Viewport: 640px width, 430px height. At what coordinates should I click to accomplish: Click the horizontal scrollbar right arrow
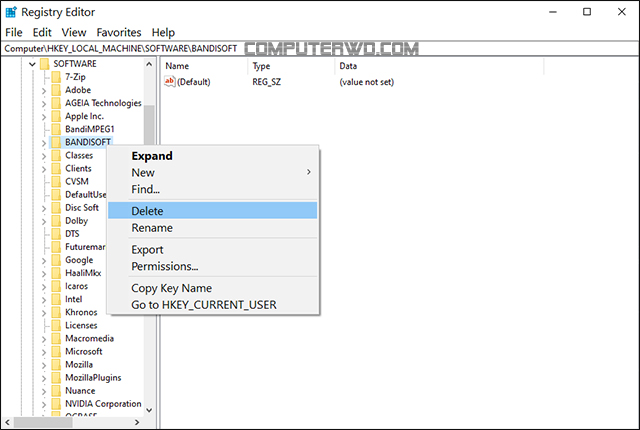coord(137,422)
